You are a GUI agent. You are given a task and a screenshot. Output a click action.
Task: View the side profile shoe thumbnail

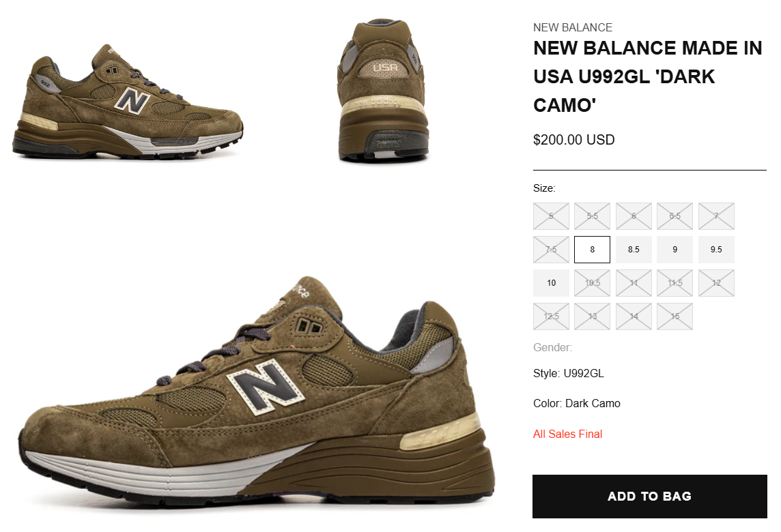128,102
